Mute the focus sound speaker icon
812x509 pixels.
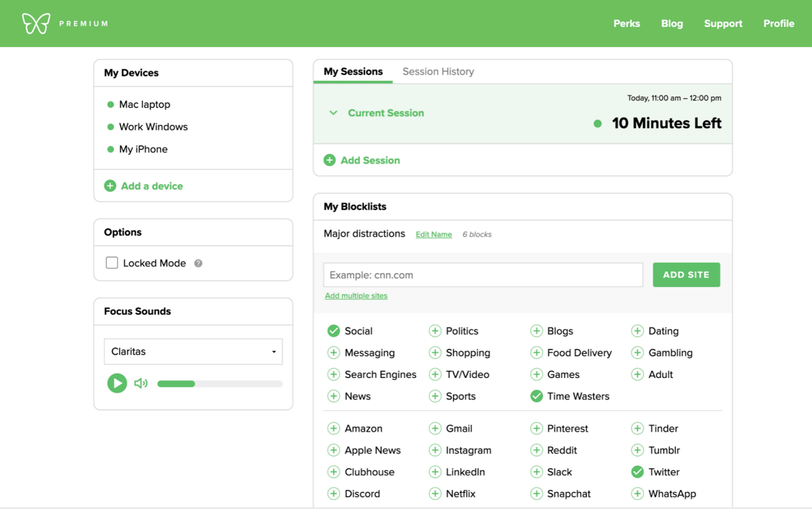point(141,383)
